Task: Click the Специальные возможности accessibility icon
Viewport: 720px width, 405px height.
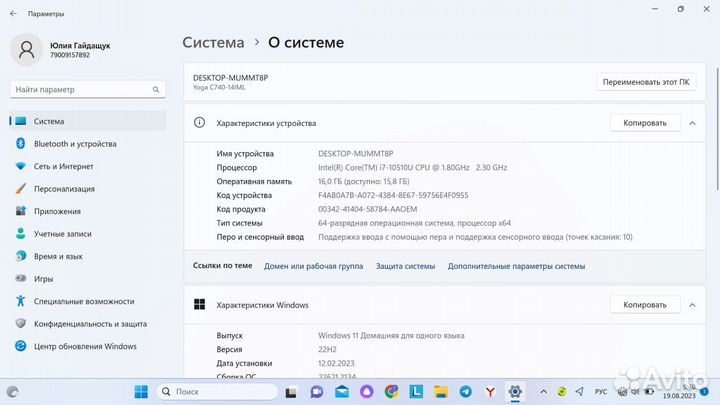Action: [x=21, y=301]
